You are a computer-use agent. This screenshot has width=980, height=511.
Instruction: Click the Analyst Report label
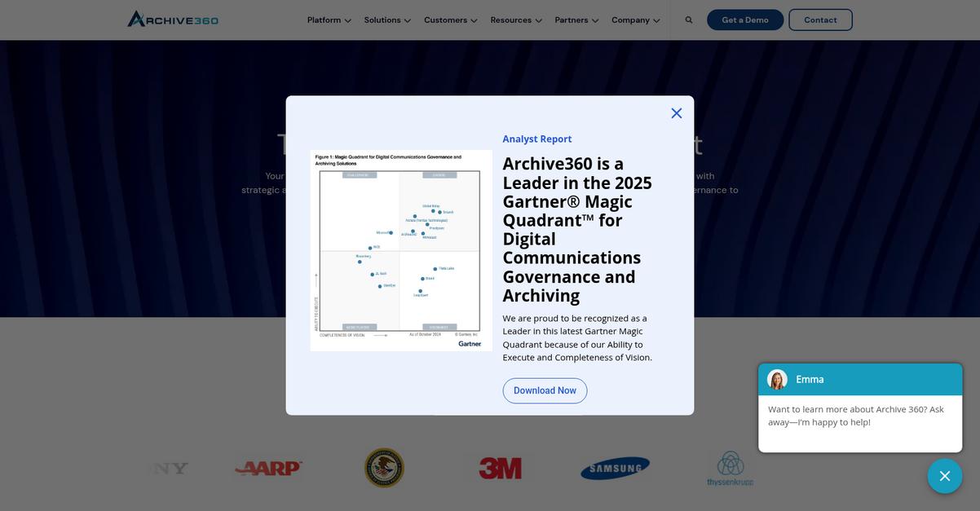click(x=537, y=139)
